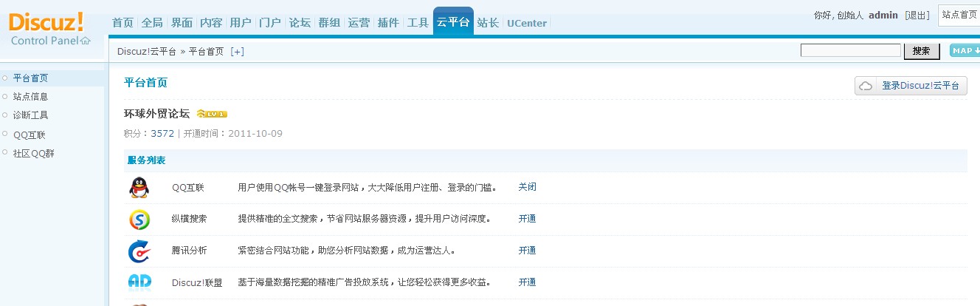This screenshot has width=980, height=306.
Task: Click the QQ penguin icon for QQ互联
Action: click(139, 188)
